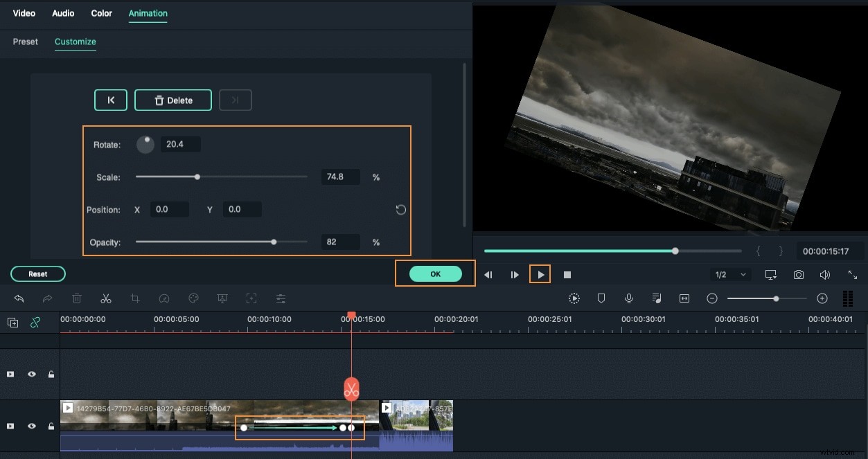This screenshot has width=868, height=459.
Task: Open the preview volume control
Action: pos(825,274)
